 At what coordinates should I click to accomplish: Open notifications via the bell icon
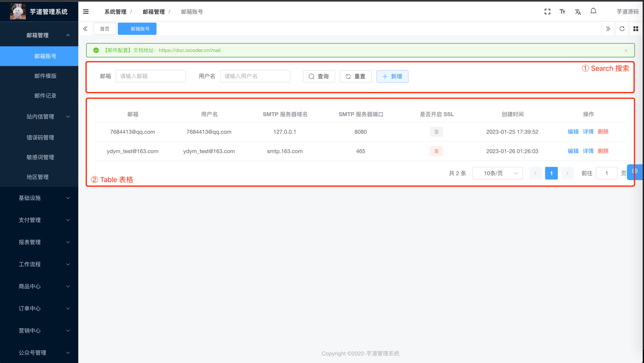[593, 11]
